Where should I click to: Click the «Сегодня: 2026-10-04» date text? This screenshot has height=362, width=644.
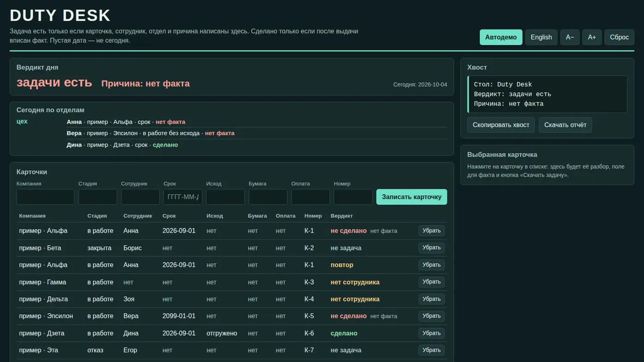point(420,85)
